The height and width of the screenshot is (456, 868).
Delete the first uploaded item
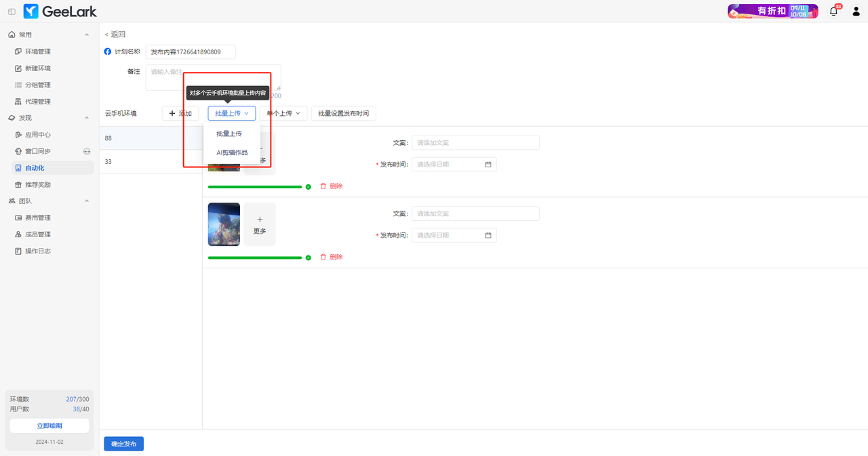[x=332, y=186]
